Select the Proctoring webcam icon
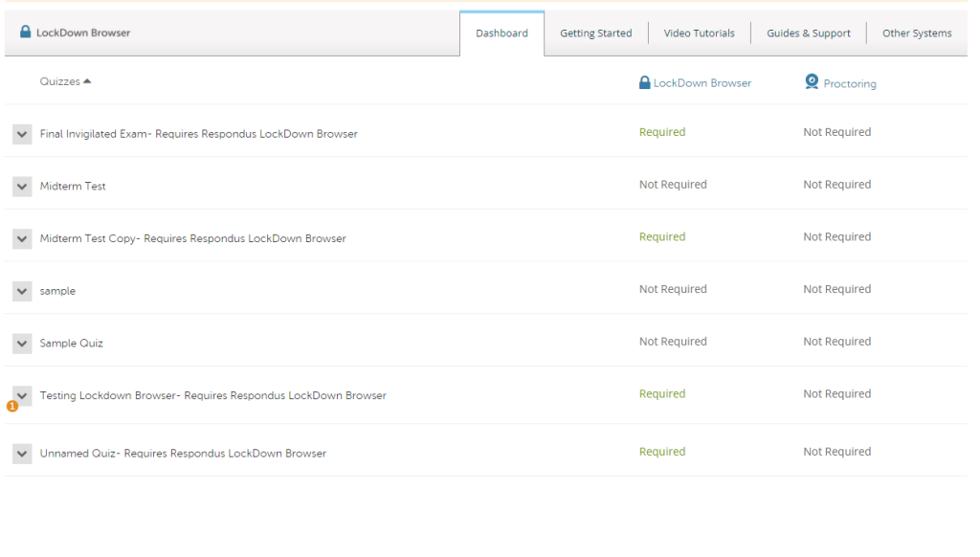Viewport: 980px width, 557px height. (813, 82)
